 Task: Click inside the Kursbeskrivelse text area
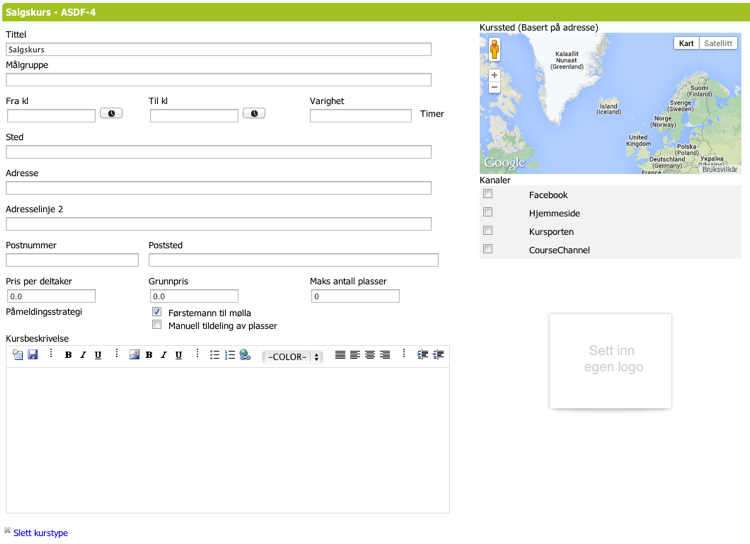228,440
